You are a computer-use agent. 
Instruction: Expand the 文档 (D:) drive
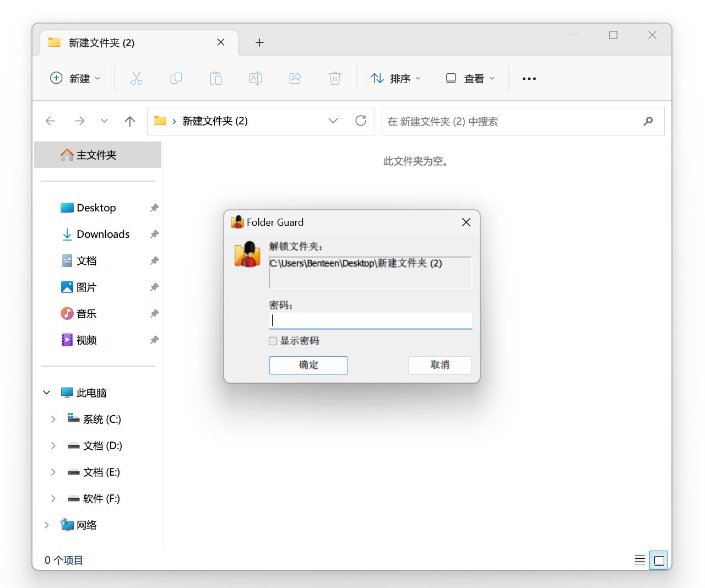[53, 445]
